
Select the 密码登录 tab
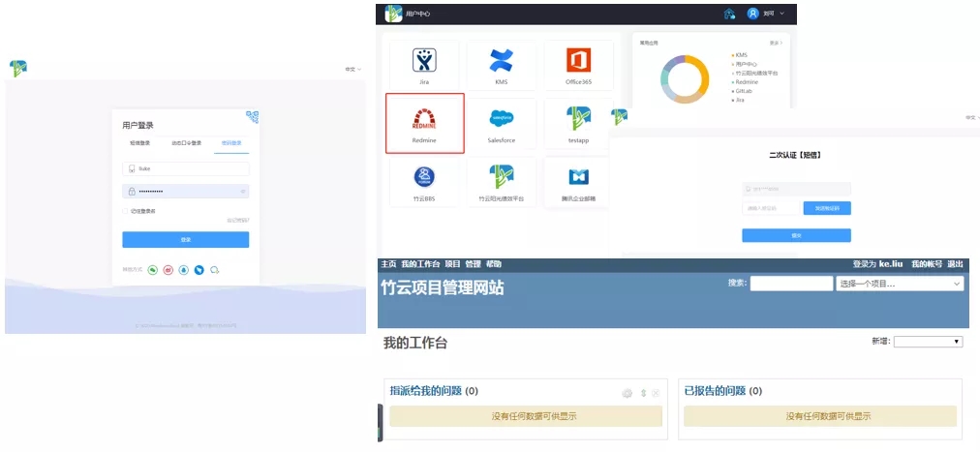[231, 143]
